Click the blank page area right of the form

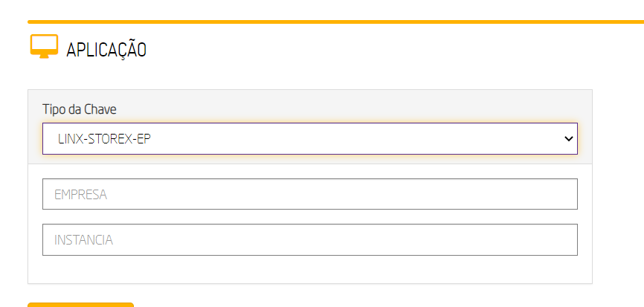pos(618,186)
